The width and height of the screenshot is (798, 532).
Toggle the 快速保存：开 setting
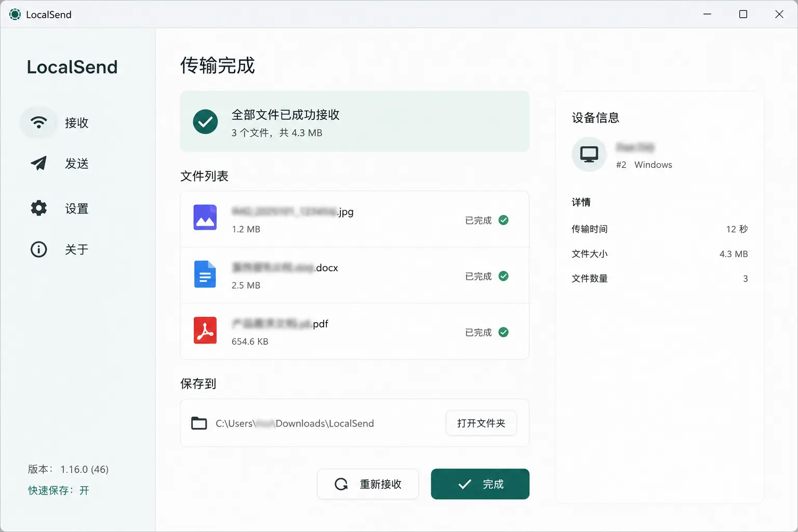(x=59, y=490)
